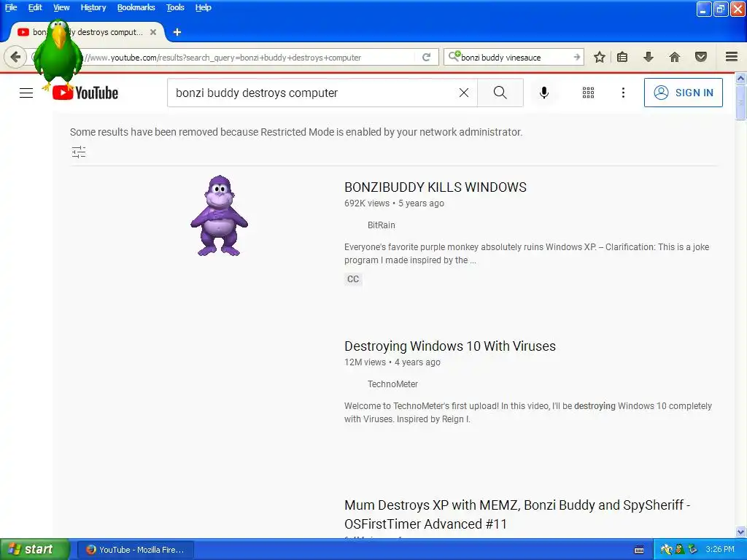Click YouTube search magnifier button
This screenshot has width=747, height=560.
(500, 93)
